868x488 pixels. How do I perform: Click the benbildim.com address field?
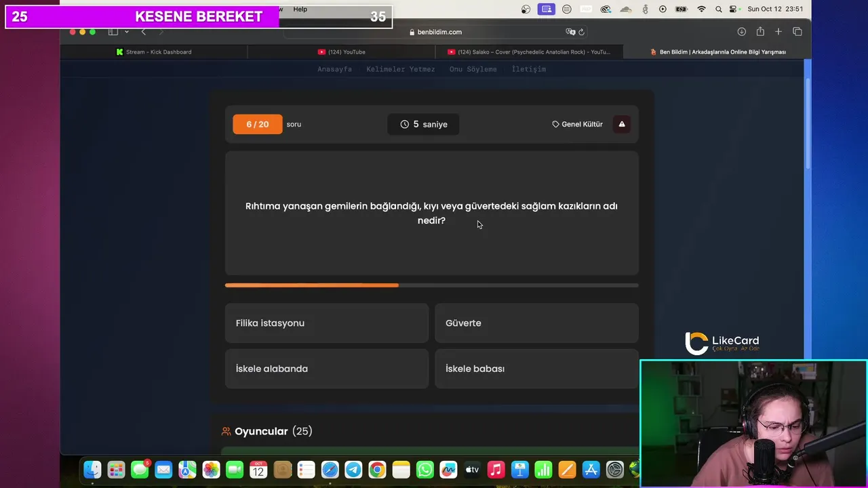click(435, 32)
